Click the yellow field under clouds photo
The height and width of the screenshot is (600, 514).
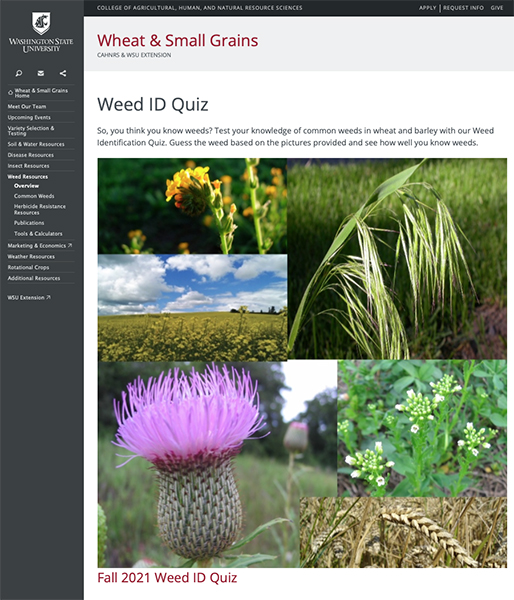[x=192, y=308]
